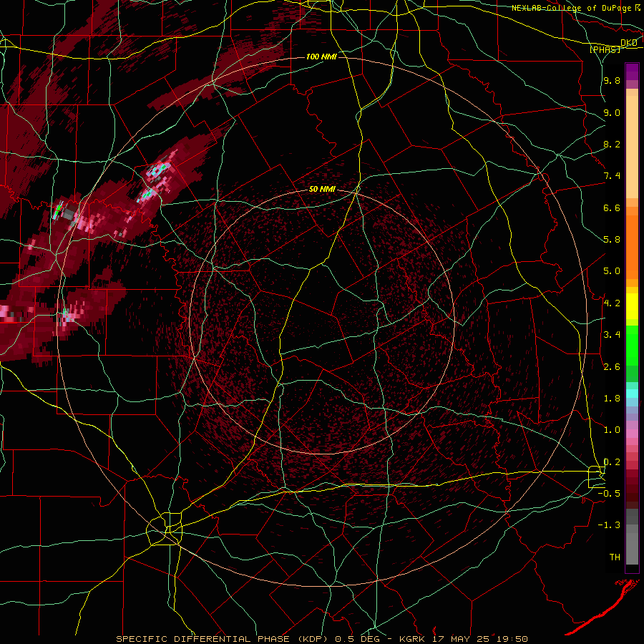Select the 0.2 value on color scale
Image resolution: width=644 pixels, height=644 pixels.
tap(612, 462)
